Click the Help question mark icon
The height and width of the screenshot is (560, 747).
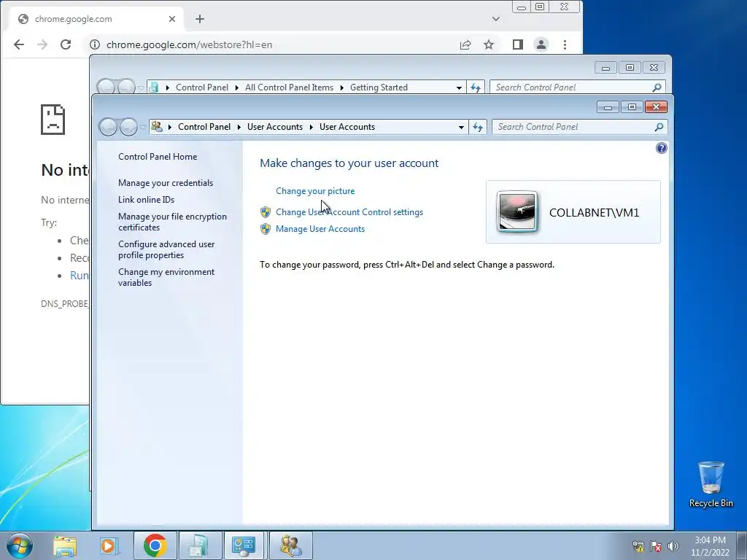(661, 148)
